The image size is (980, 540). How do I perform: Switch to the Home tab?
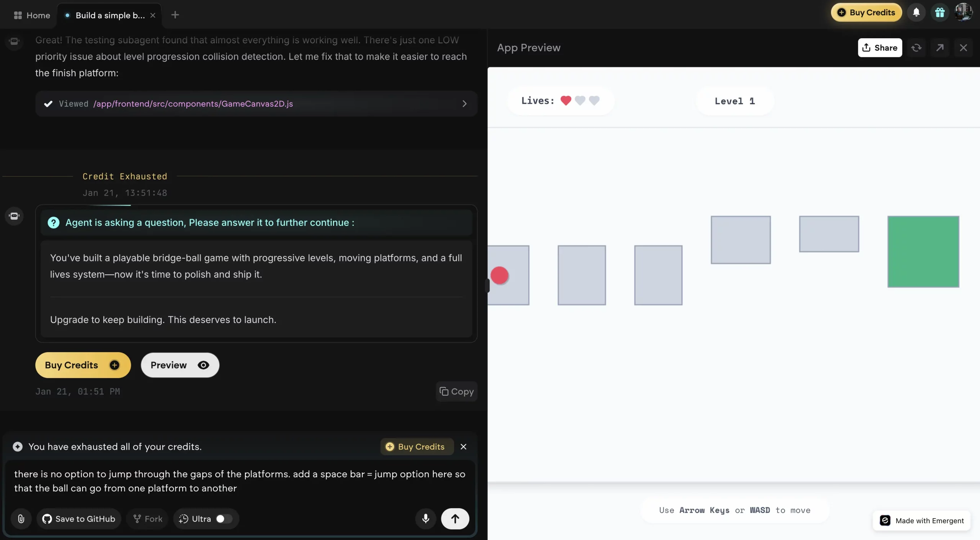point(32,15)
